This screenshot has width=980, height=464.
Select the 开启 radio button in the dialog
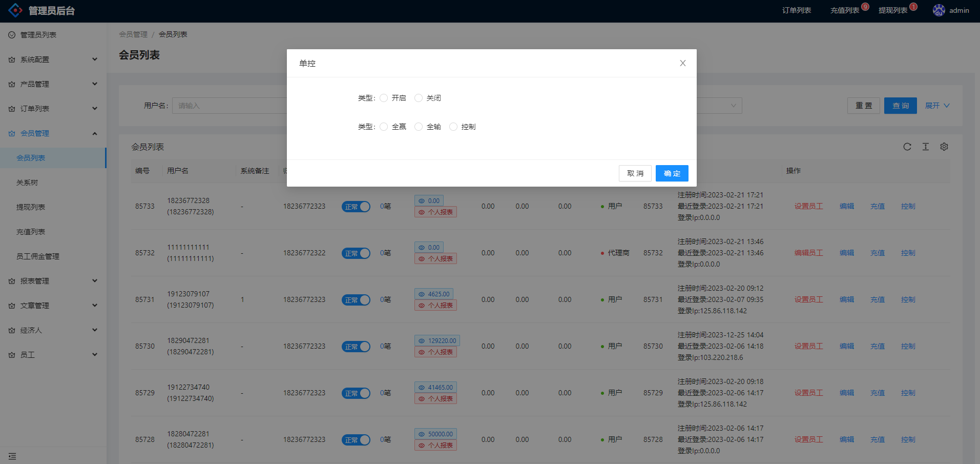coord(384,98)
